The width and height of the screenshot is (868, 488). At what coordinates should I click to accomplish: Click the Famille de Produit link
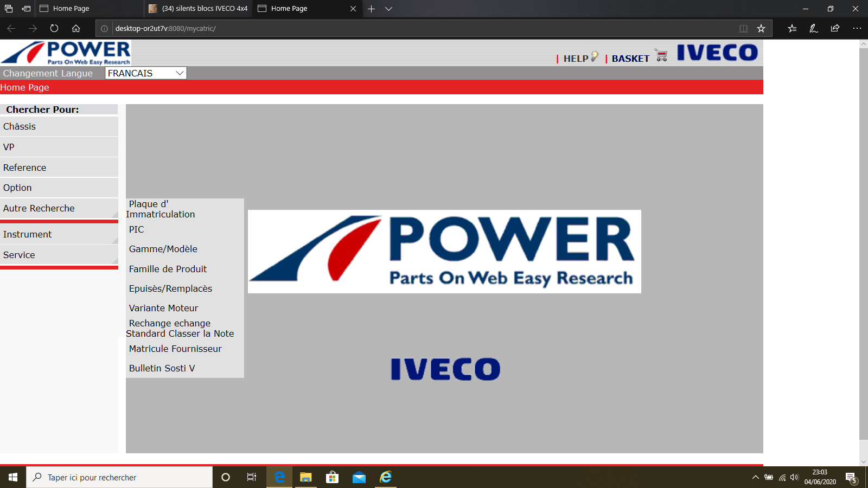click(x=168, y=269)
